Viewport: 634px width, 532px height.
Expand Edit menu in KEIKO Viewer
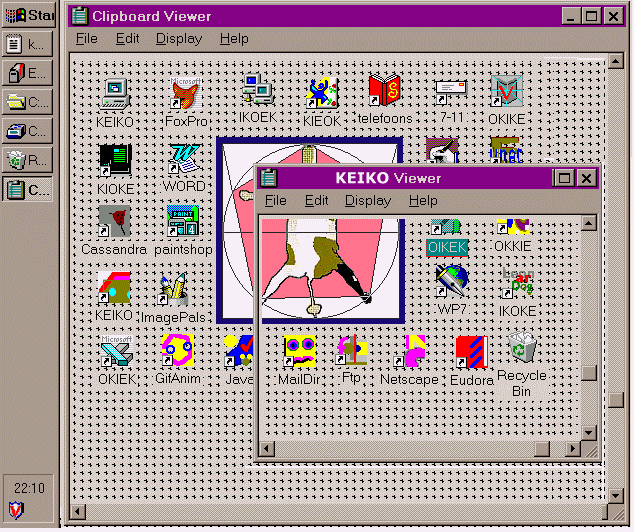coord(317,200)
